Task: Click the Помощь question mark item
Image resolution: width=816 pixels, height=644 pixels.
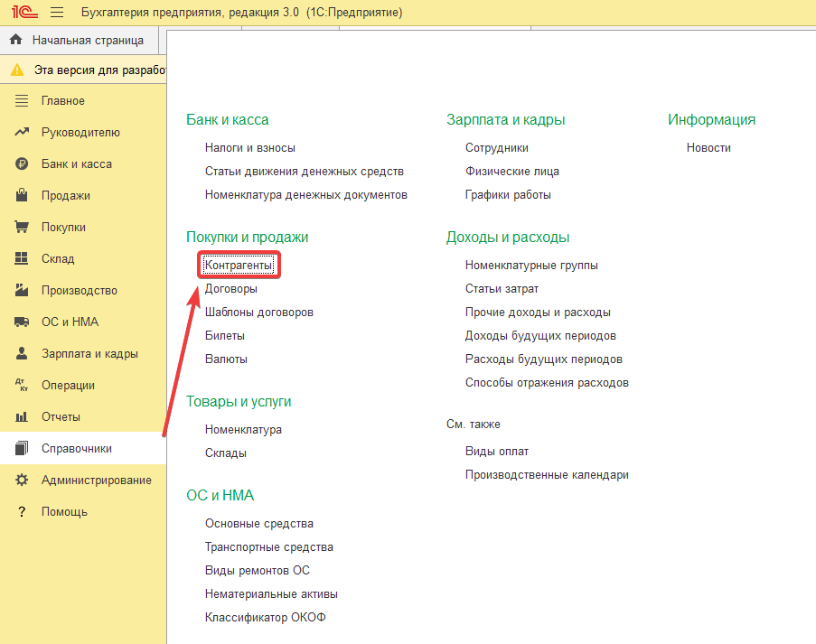Action: pos(64,512)
